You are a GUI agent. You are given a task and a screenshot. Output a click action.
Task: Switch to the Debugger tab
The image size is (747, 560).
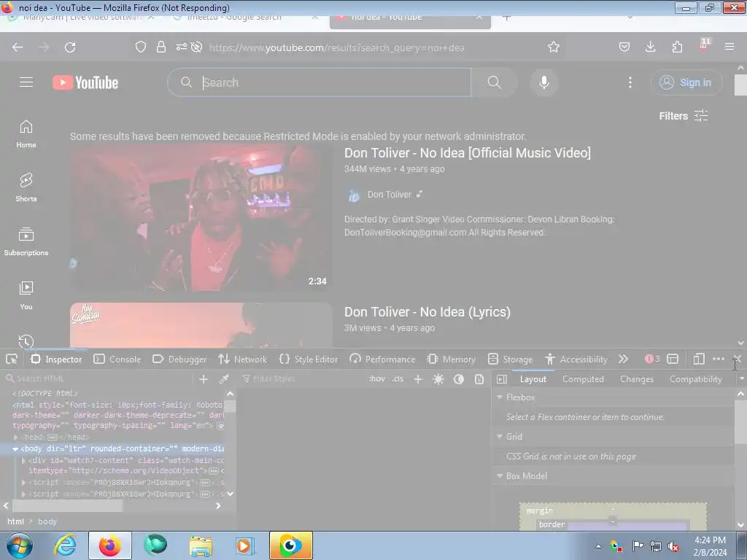coord(179,359)
